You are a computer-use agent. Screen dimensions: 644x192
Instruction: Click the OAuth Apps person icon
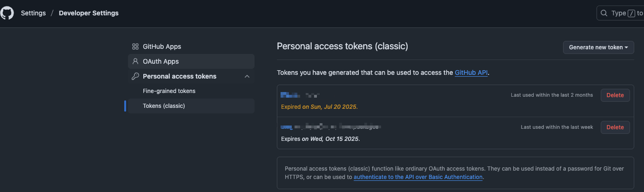tap(135, 61)
